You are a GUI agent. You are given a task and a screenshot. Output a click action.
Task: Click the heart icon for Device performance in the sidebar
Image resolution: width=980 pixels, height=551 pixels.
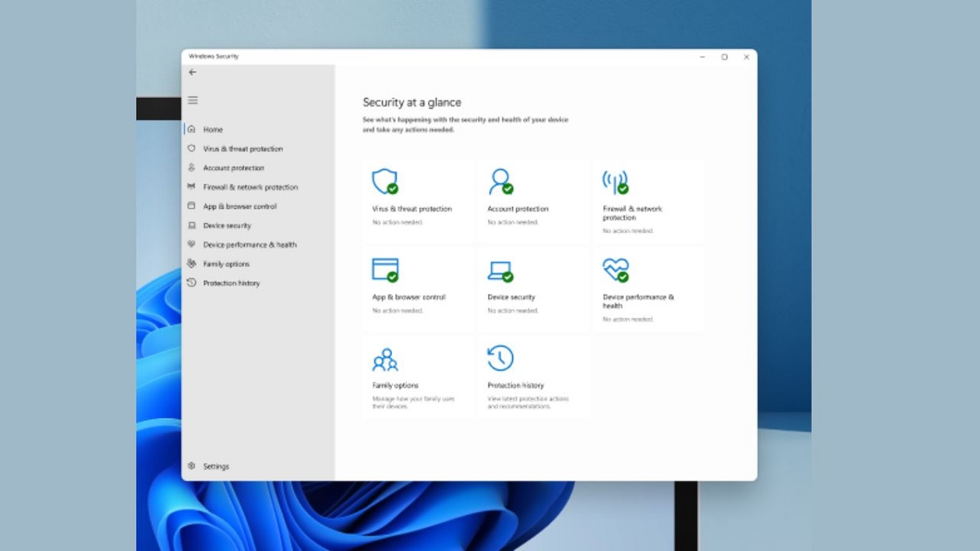191,244
